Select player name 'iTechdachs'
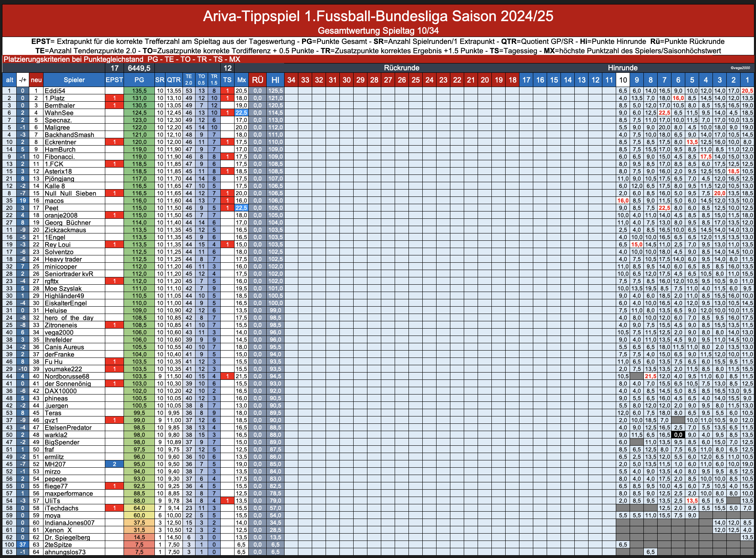756x558 pixels. pos(61,508)
